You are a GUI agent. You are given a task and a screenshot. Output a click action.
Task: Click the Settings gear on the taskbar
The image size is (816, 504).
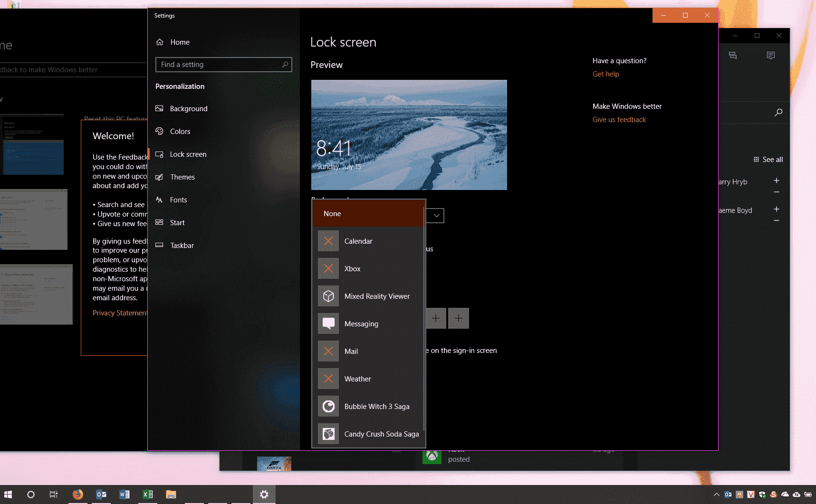click(x=264, y=494)
